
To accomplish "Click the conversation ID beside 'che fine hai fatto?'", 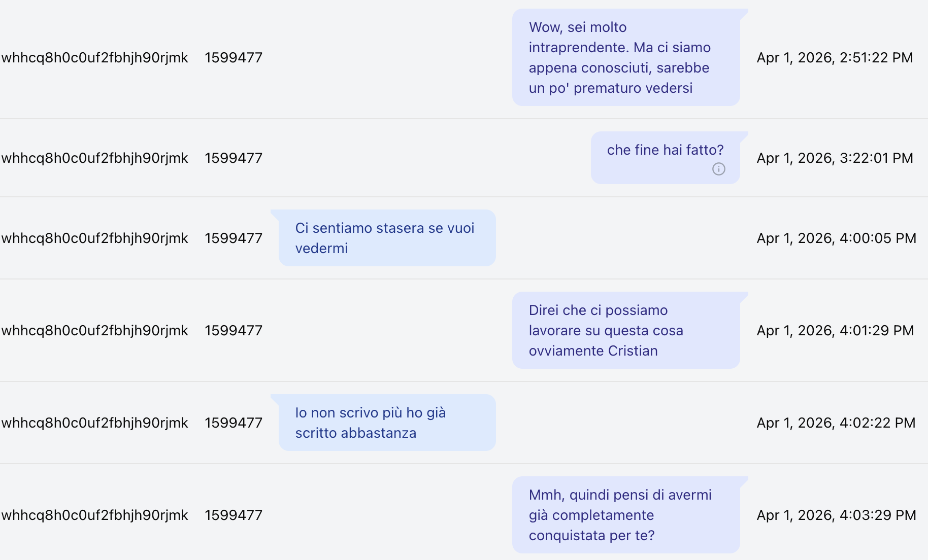I will pos(95,158).
